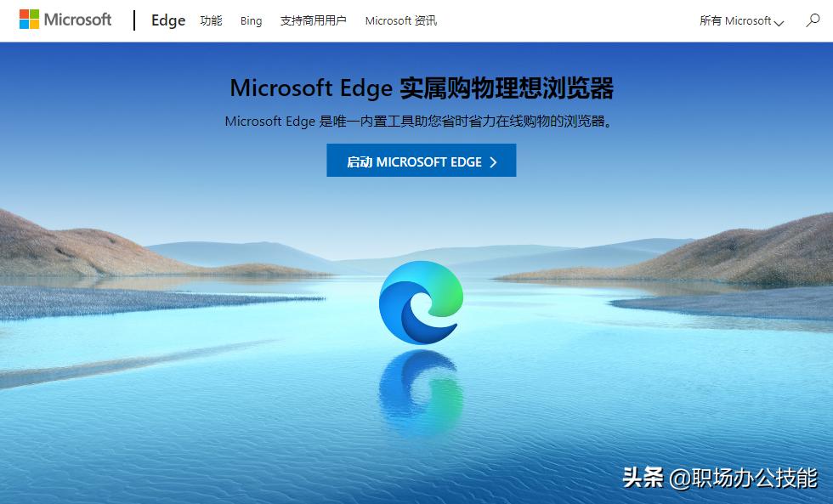
Task: Click the chevron beside 所有 Microsoft
Action: (x=779, y=23)
